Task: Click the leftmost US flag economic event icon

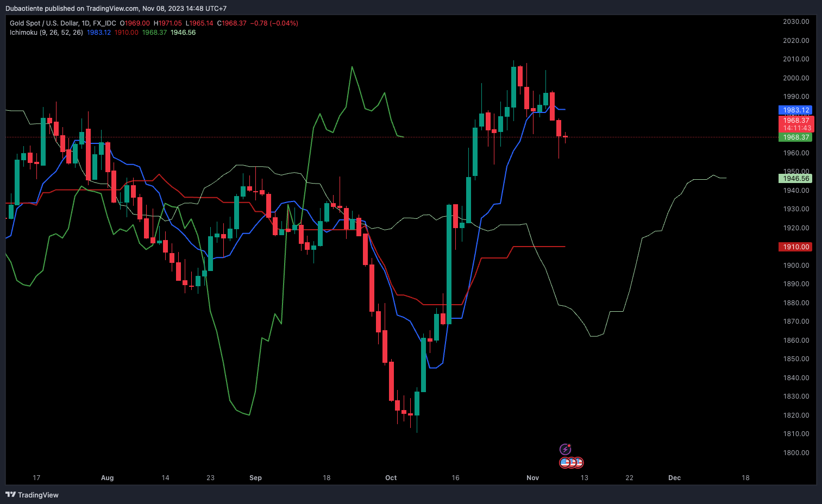Action: [x=565, y=463]
